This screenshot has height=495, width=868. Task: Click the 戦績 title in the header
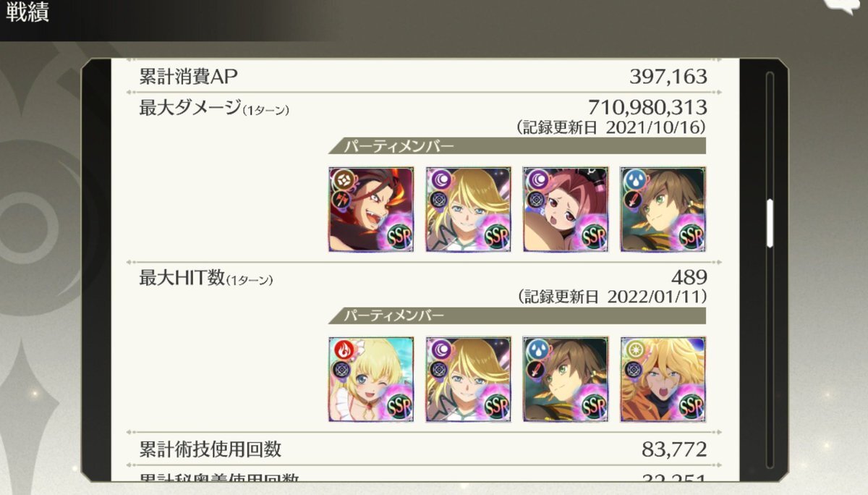[28, 13]
